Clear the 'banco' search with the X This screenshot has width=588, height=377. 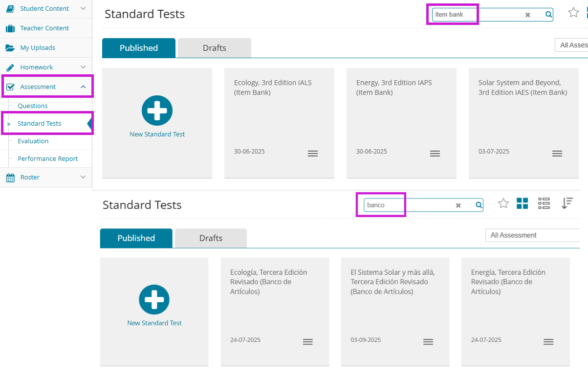pyautogui.click(x=458, y=205)
